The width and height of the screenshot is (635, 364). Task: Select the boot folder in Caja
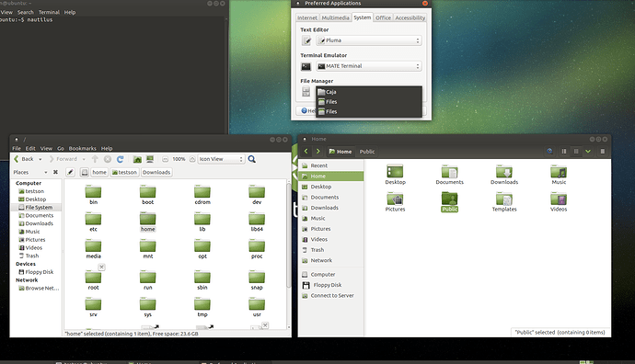click(x=148, y=195)
